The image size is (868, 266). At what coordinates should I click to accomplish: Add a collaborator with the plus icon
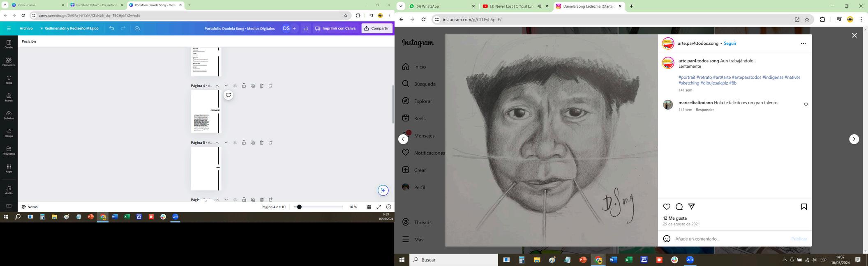pos(294,28)
